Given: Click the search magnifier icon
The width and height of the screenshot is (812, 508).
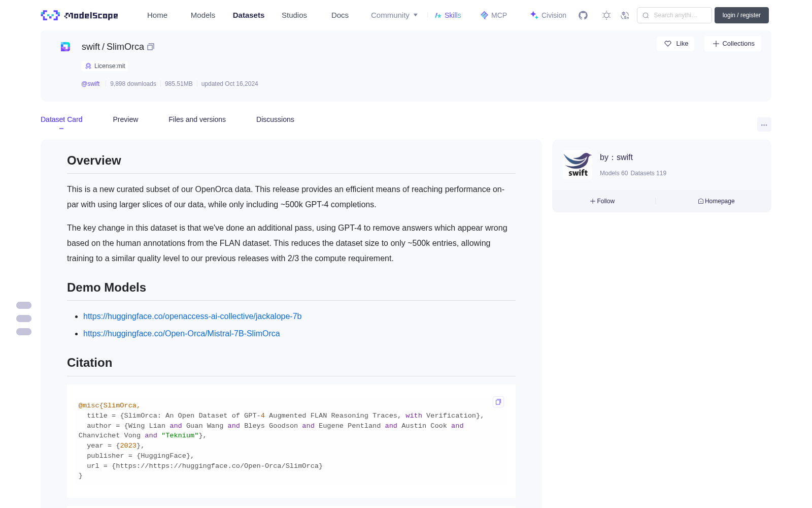Looking at the screenshot, I should point(646,15).
